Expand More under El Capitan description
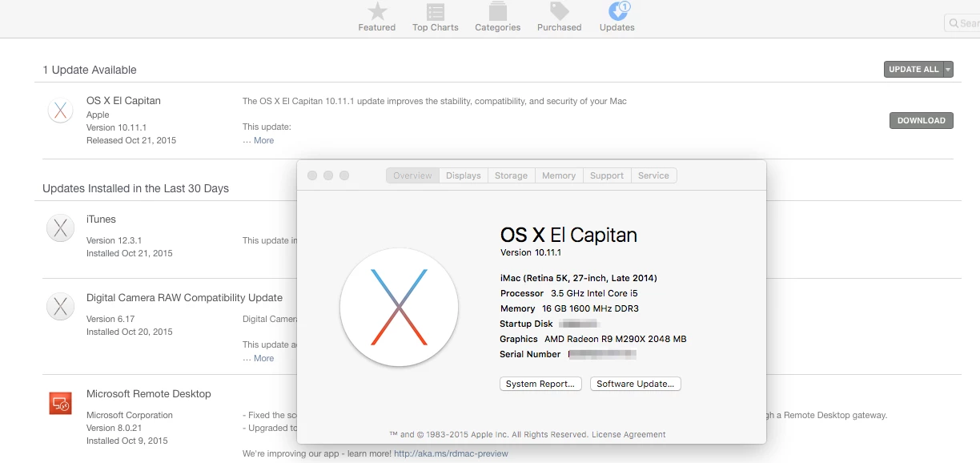Viewport: 980px width, 463px height. pos(263,140)
